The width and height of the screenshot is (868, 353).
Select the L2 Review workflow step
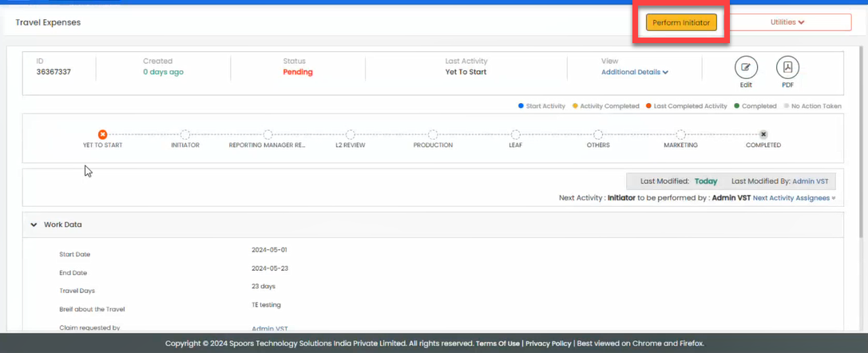[351, 135]
